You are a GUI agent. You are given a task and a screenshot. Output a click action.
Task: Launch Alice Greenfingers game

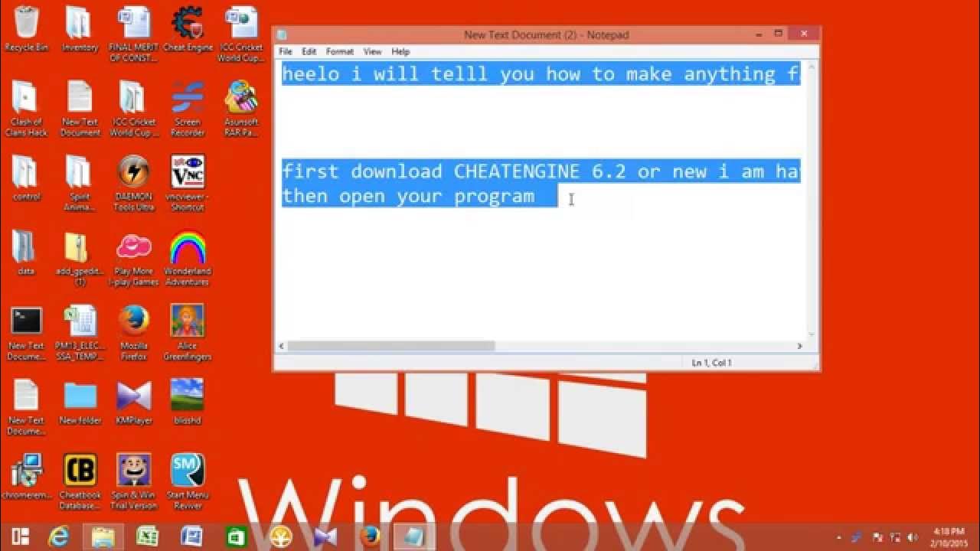tap(188, 333)
